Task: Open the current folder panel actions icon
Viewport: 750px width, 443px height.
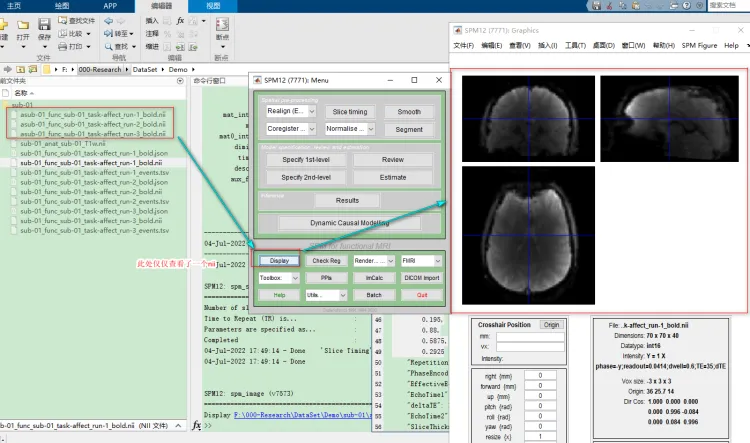Action: coord(180,81)
